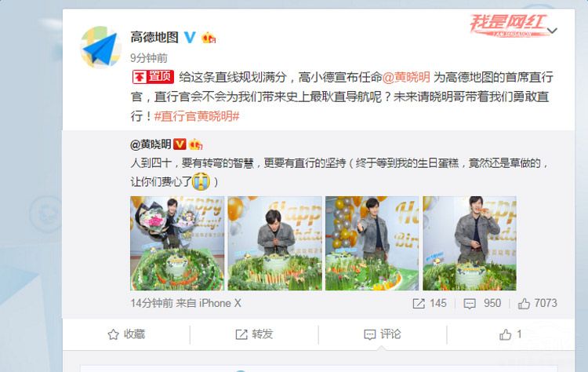The width and height of the screenshot is (588, 372).
Task: Open comment count 950 on the quoted post
Action: [x=482, y=303]
